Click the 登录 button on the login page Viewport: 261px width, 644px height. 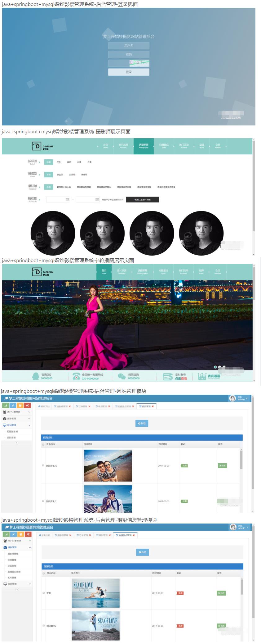pos(129,72)
